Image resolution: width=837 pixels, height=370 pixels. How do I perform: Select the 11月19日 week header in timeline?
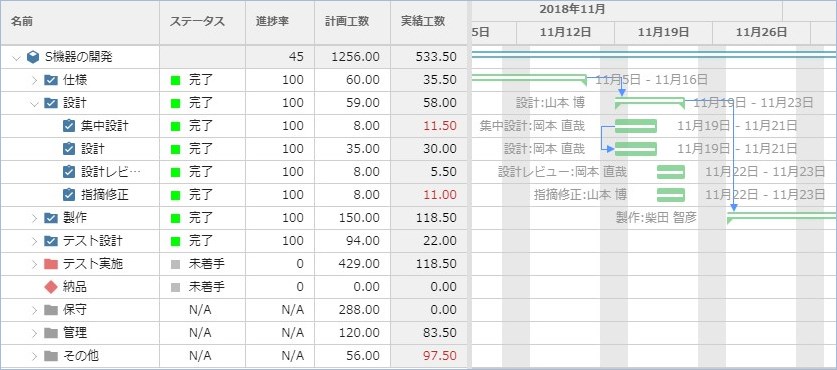click(x=663, y=32)
